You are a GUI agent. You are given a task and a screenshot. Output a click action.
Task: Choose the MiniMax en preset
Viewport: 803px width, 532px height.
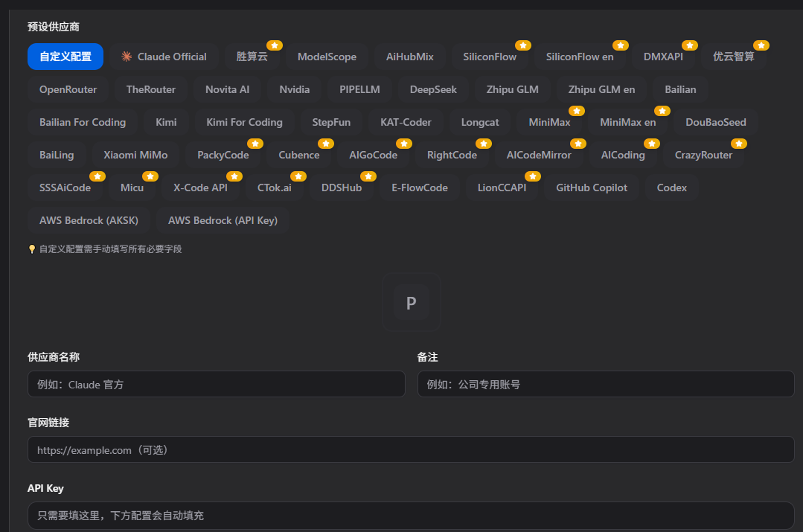[x=628, y=122]
